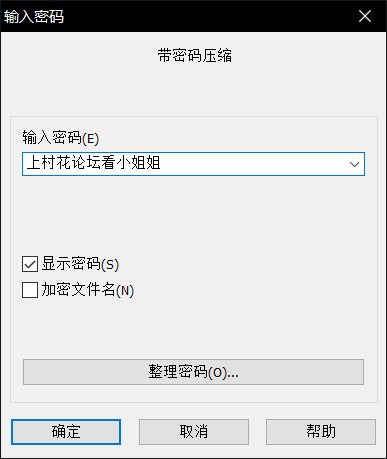Click the 输入密码(E) field label
387x459 pixels.
(x=61, y=138)
